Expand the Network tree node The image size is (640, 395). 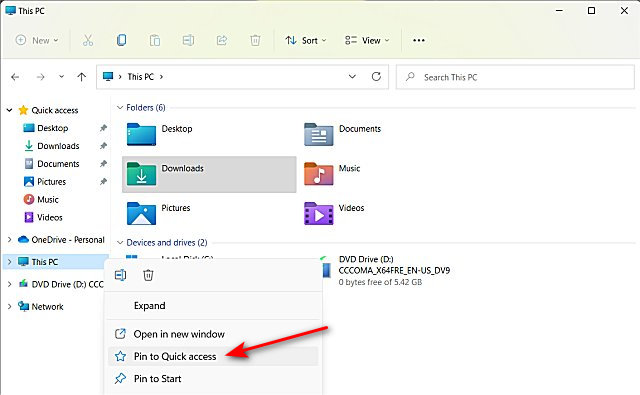9,306
